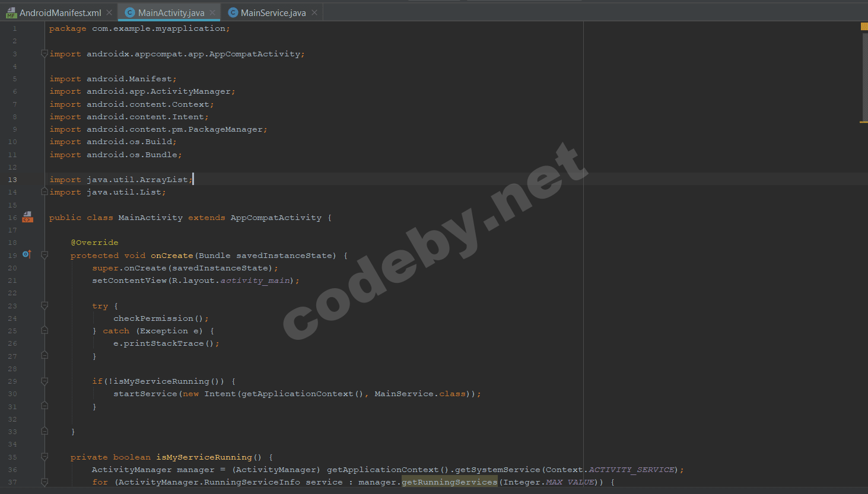This screenshot has height=494, width=868.
Task: Click the AppCompatActivity superclass name in class declaration
Action: coord(276,218)
